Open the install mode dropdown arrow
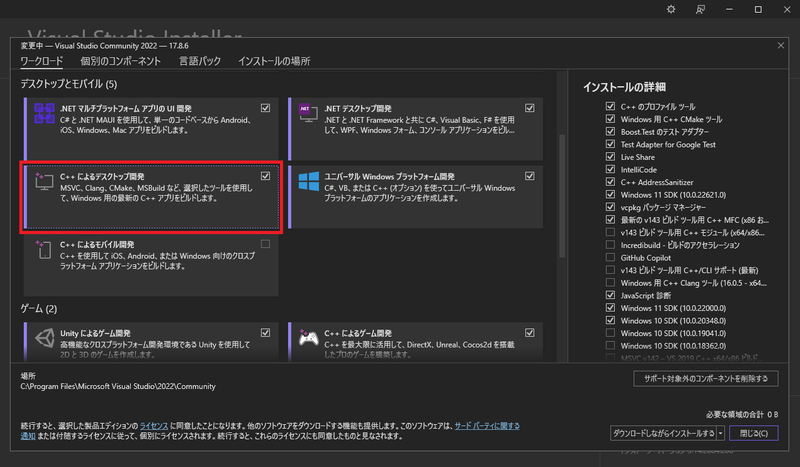Viewport: 800px width, 467px height. tap(721, 433)
